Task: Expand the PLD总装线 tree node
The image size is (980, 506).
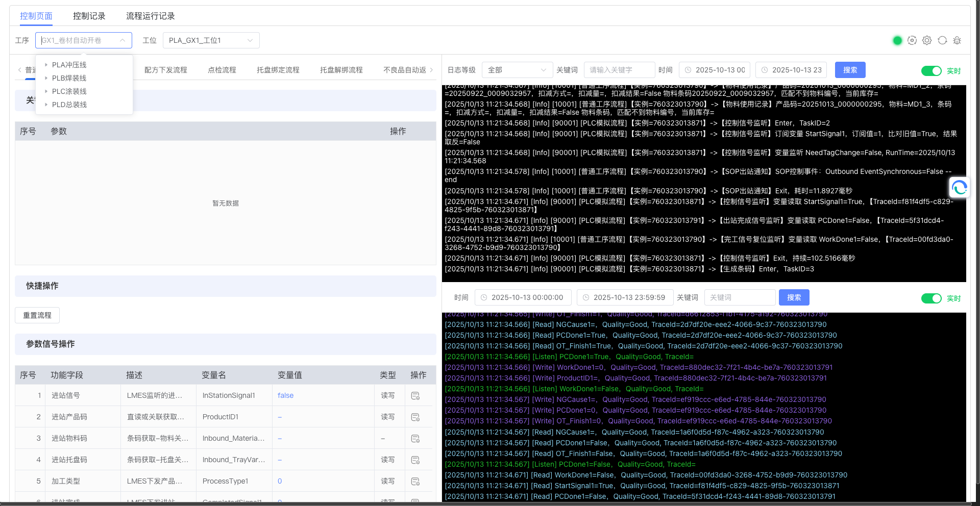Action: click(x=46, y=105)
